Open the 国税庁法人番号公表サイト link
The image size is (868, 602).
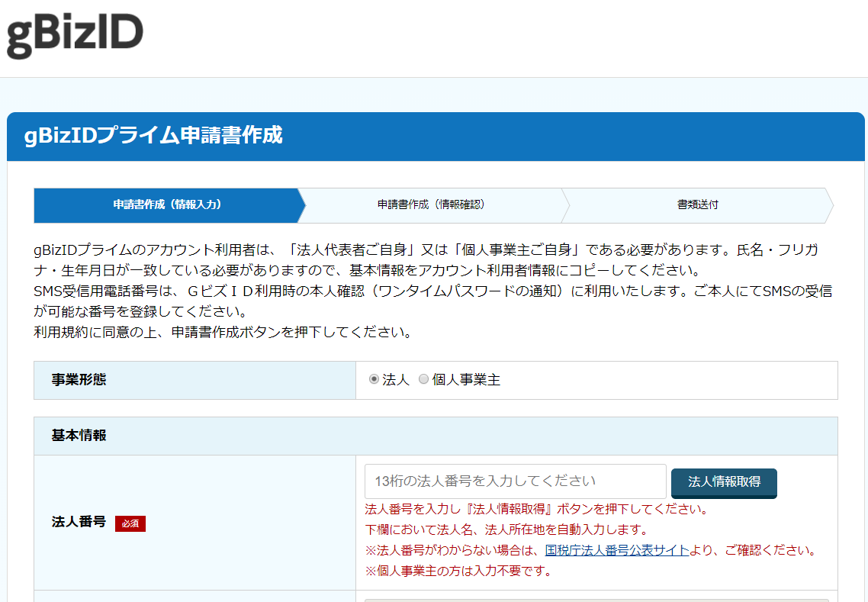tap(617, 550)
